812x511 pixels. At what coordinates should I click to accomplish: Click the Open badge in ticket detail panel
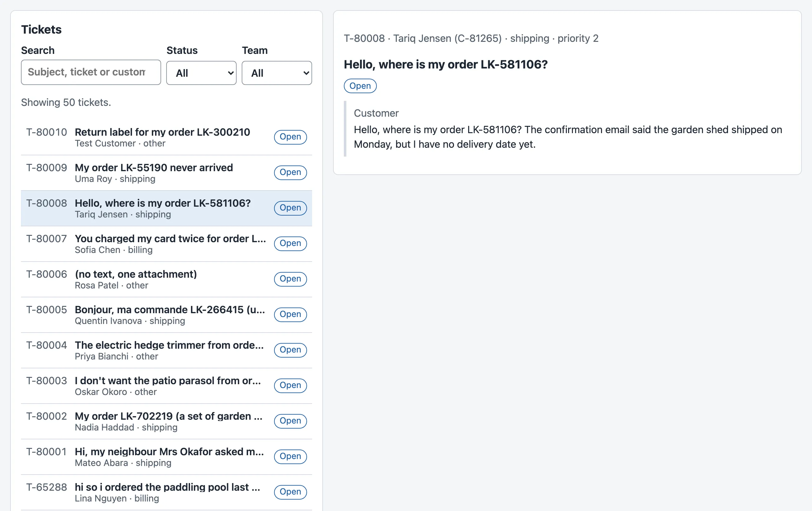(x=360, y=86)
